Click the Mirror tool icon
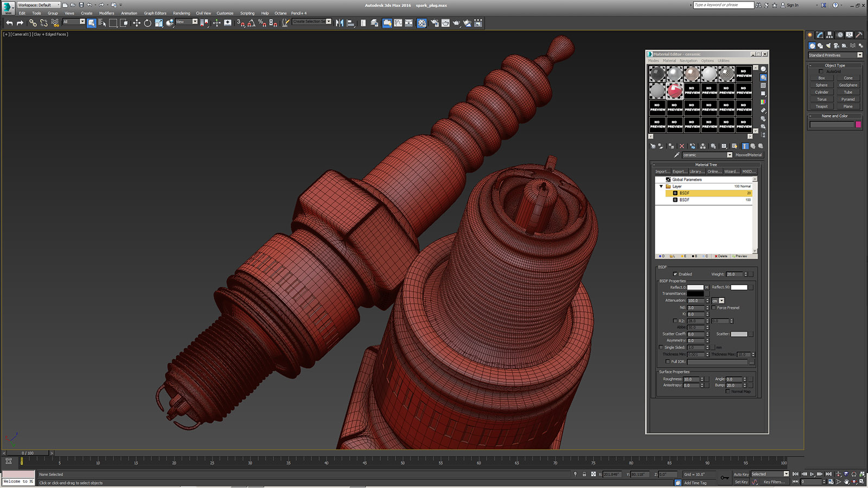 point(340,23)
